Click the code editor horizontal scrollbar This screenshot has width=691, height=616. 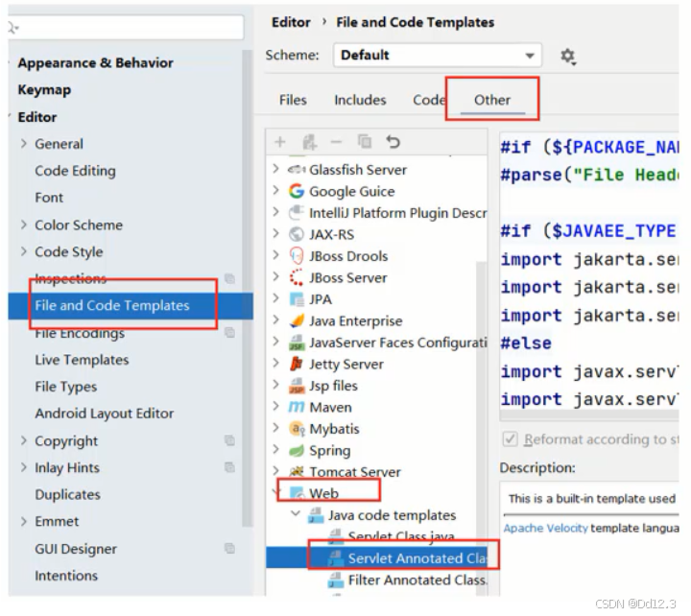589,415
